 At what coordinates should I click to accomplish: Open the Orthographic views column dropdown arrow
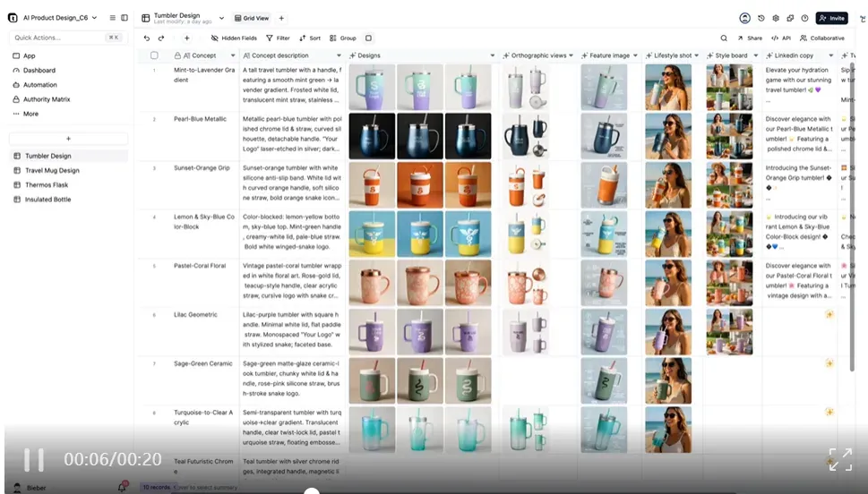(571, 55)
